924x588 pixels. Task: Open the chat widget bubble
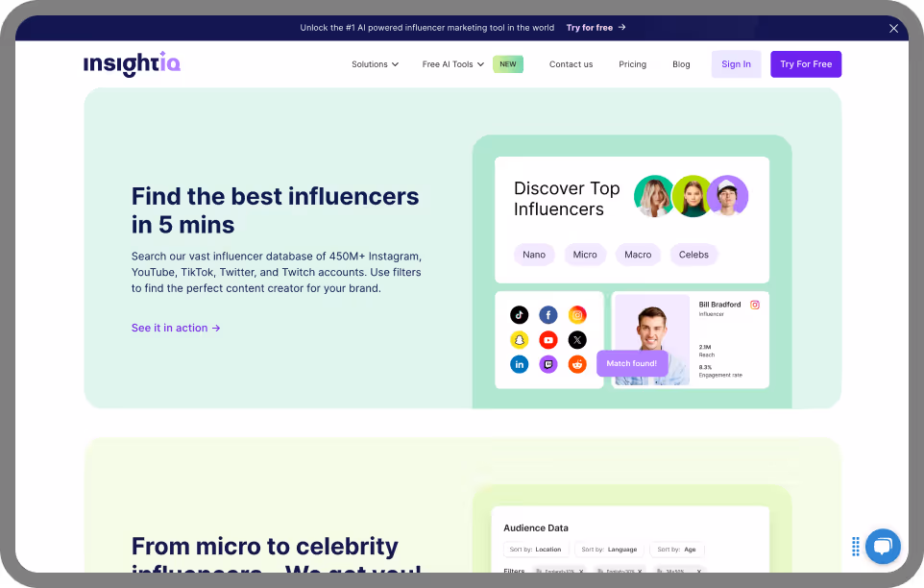(x=883, y=546)
